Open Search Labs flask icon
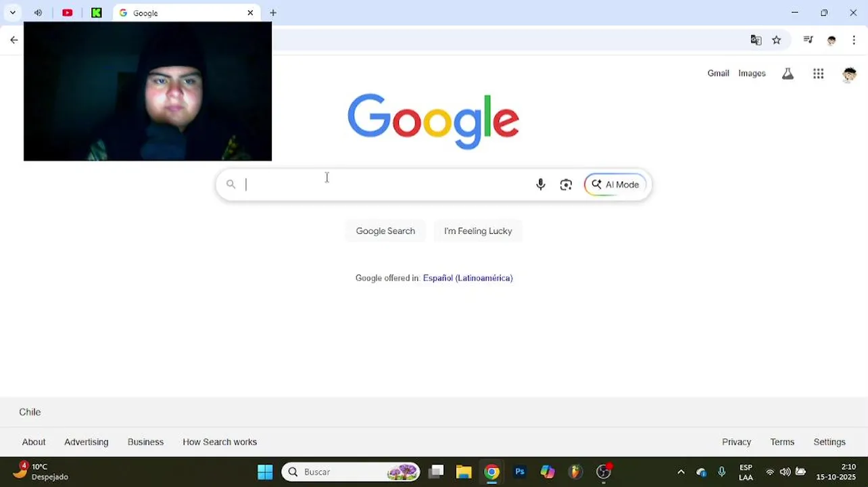Screen dimensions: 868x487 coord(788,74)
